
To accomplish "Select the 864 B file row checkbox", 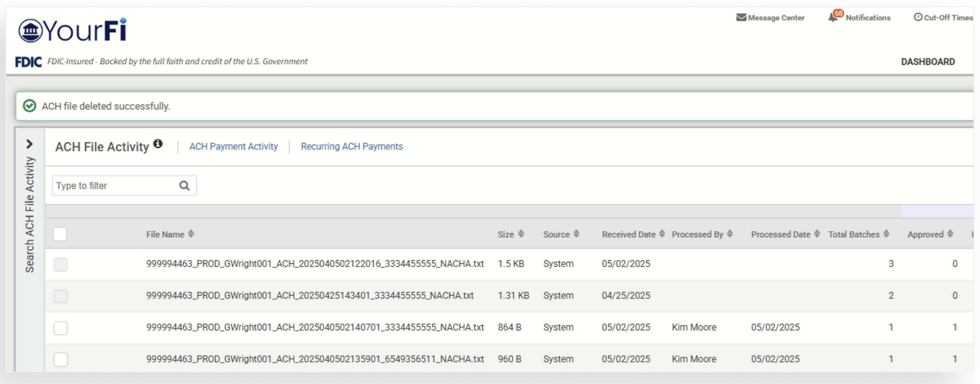I will 61,328.
